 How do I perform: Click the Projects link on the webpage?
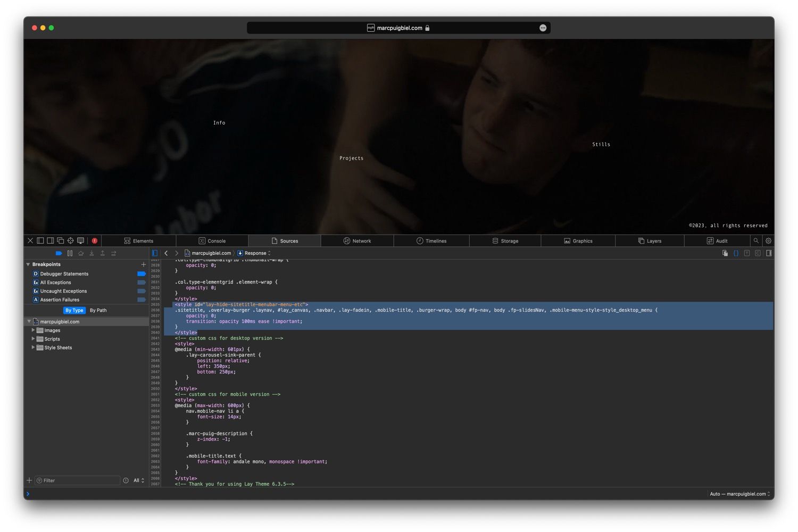[351, 159]
